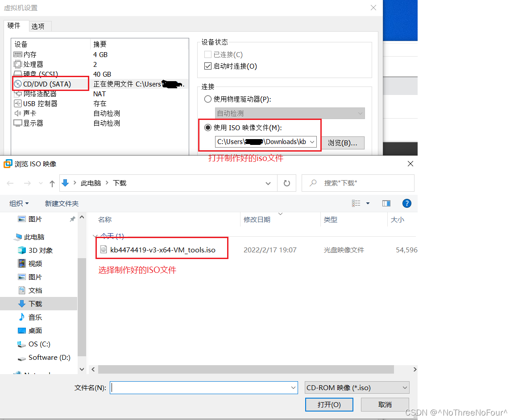Click the 搜索"下载" search field
Screen dimensions: 514x420
[358, 183]
